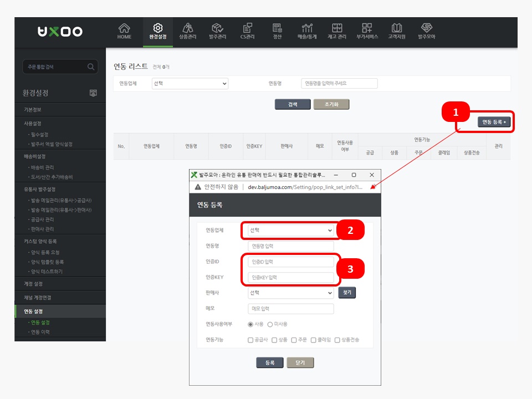Enable the 클레임 checkbox in the popup

(x=314, y=340)
